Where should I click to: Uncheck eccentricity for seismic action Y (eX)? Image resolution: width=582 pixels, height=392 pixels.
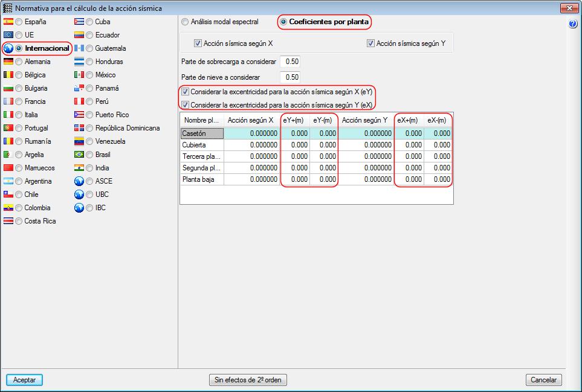pos(185,105)
